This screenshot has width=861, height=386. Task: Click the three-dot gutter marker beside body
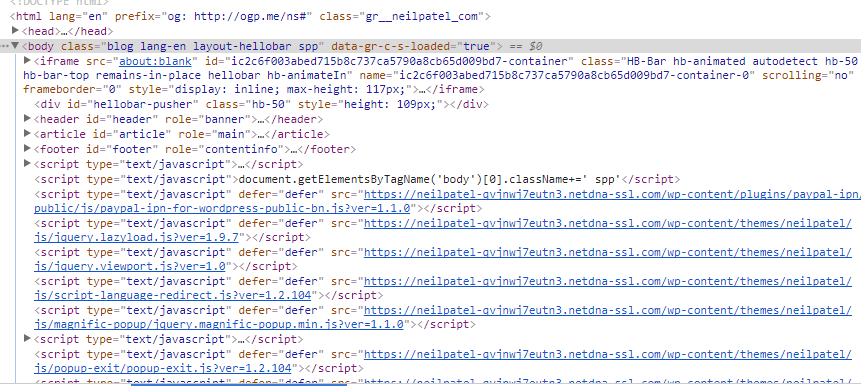pos(5,47)
